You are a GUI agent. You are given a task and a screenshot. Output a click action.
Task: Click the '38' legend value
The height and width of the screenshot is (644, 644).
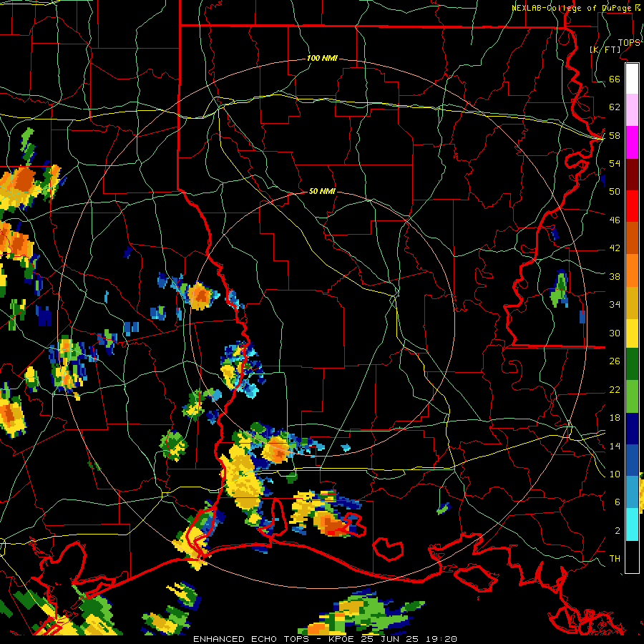(x=615, y=277)
